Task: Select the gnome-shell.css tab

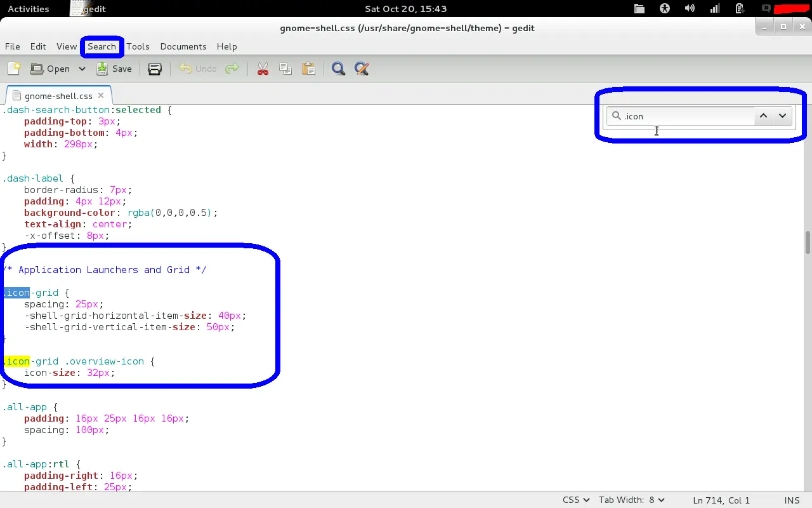Action: pos(58,96)
